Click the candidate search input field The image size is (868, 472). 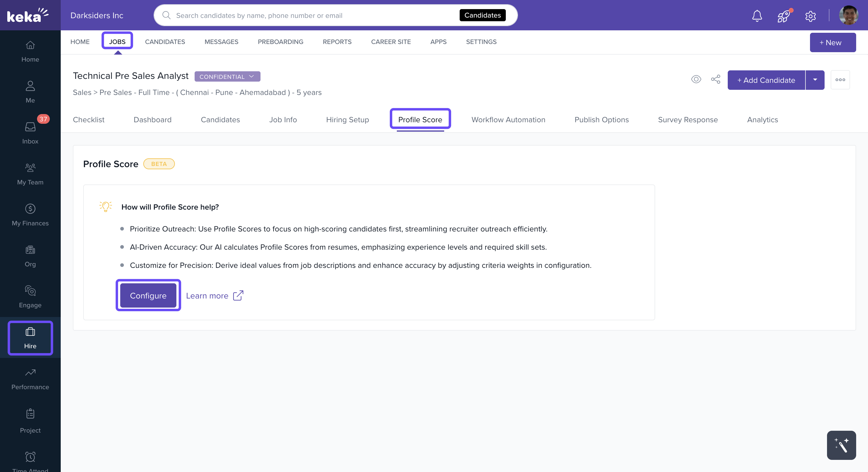pos(313,15)
